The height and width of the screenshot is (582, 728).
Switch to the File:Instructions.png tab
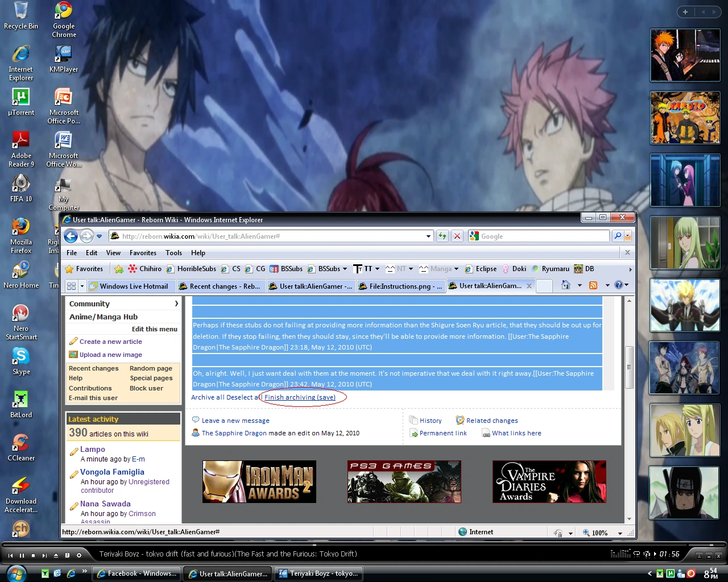[x=400, y=286]
